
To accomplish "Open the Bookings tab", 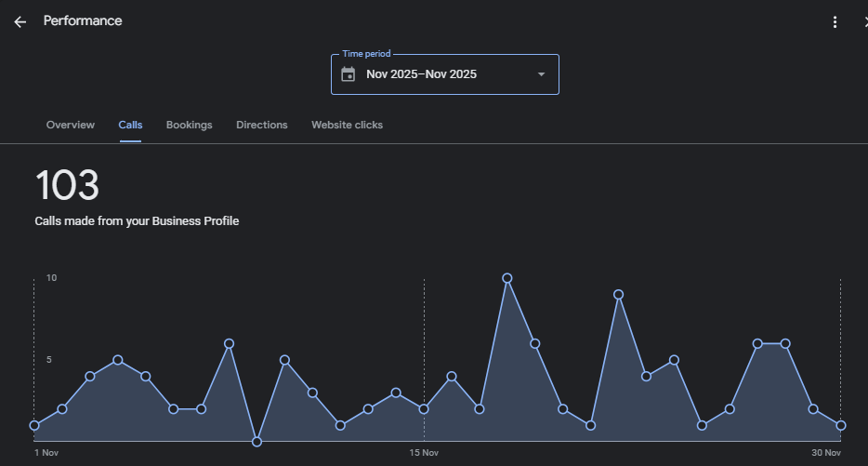I will coord(189,125).
